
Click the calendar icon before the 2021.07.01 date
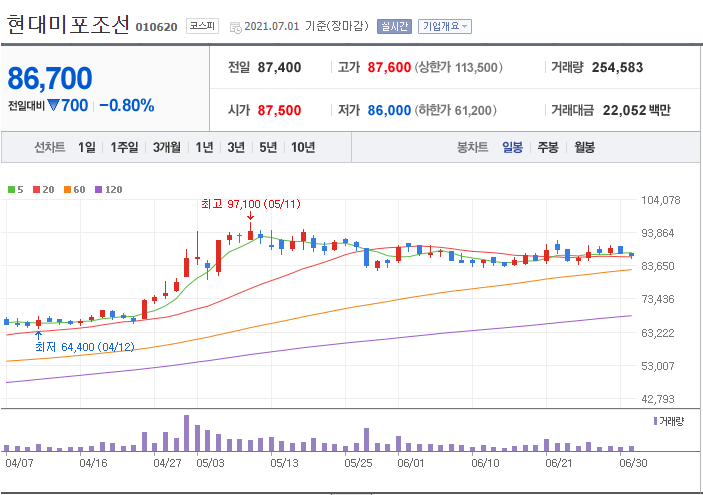pos(235,27)
